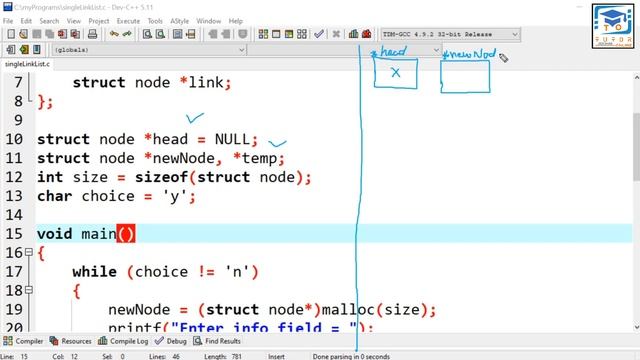Click the Compile icon with four squares
This screenshot has width=640, height=360.
[x=263, y=34]
